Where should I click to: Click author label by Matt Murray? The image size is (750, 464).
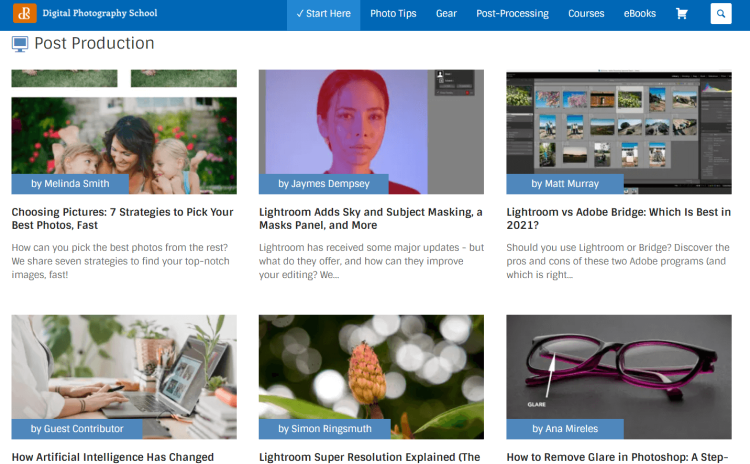pyautogui.click(x=565, y=184)
